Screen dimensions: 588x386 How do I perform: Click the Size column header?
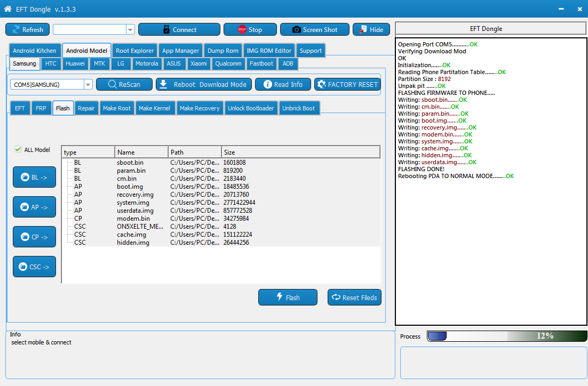click(x=301, y=152)
